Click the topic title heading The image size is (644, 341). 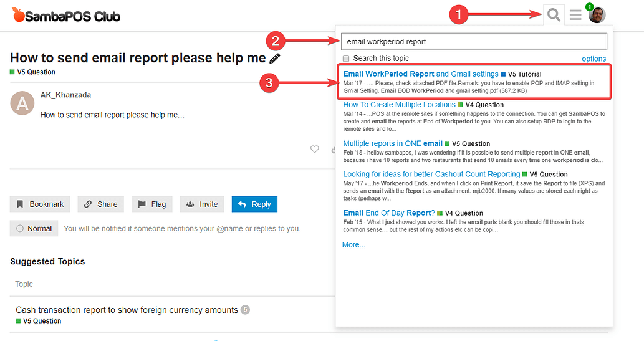click(x=138, y=58)
